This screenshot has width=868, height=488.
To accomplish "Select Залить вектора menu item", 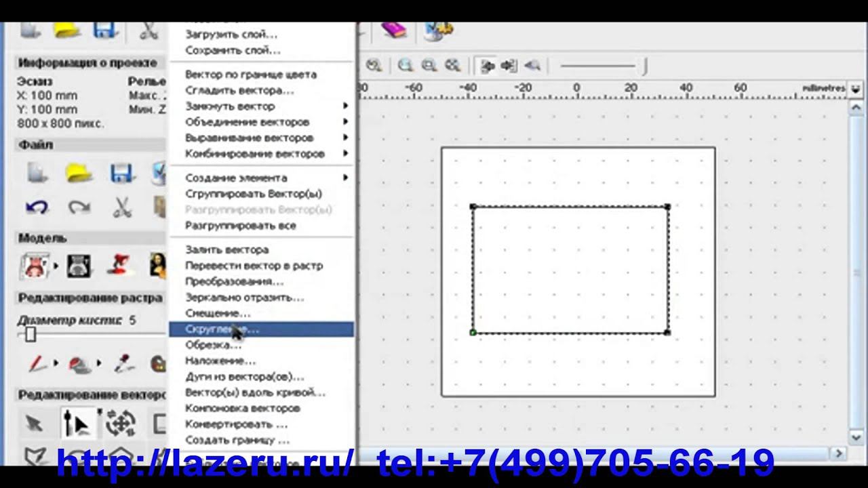I will [261, 249].
